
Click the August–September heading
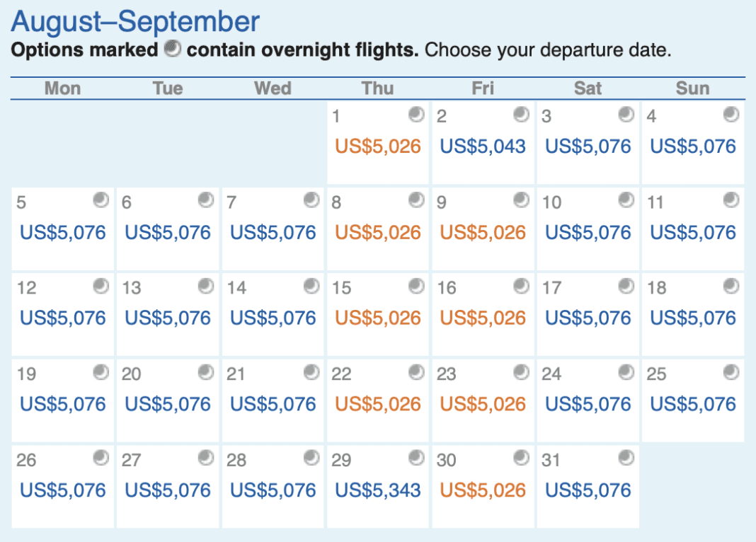tap(134, 21)
